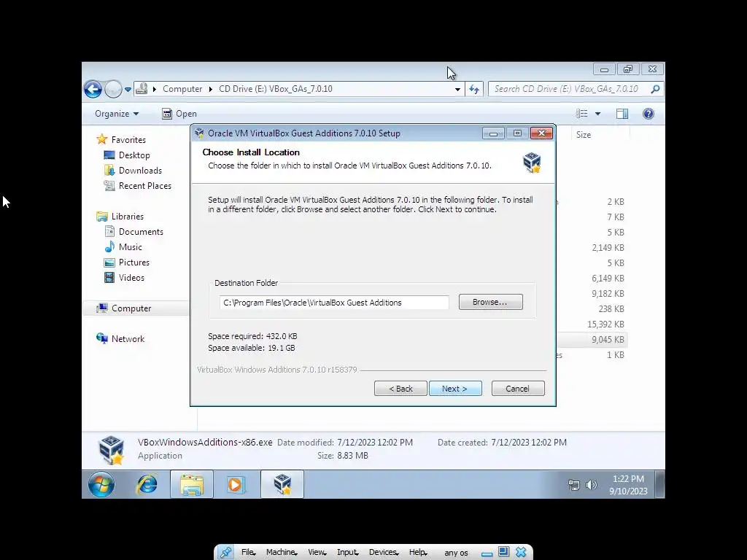Click the Show desktop strip on the taskbar
The height and width of the screenshot is (560, 747).
[x=659, y=484]
